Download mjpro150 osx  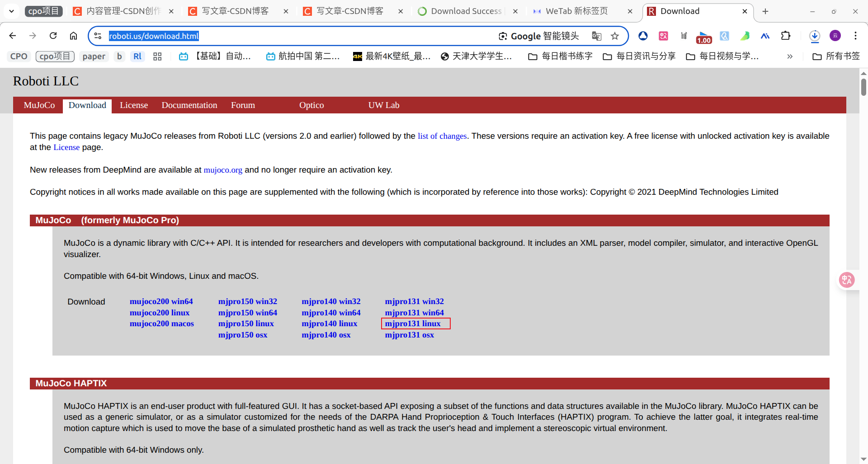[x=243, y=335]
